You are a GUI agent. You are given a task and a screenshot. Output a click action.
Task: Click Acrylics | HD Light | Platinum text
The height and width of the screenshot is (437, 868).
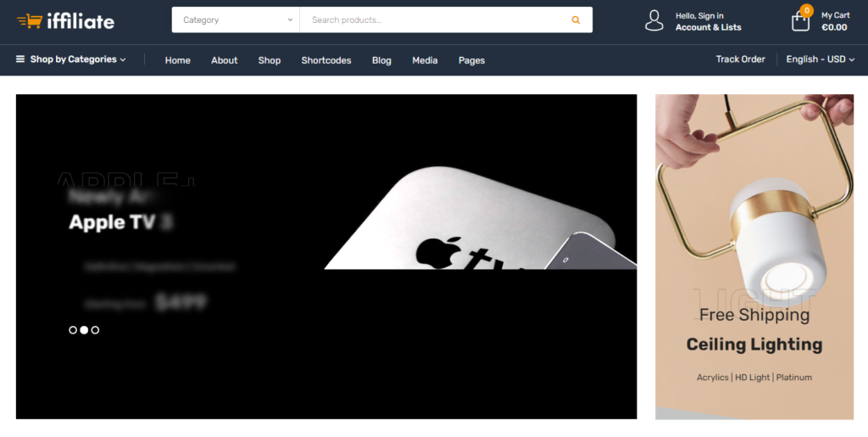(754, 378)
